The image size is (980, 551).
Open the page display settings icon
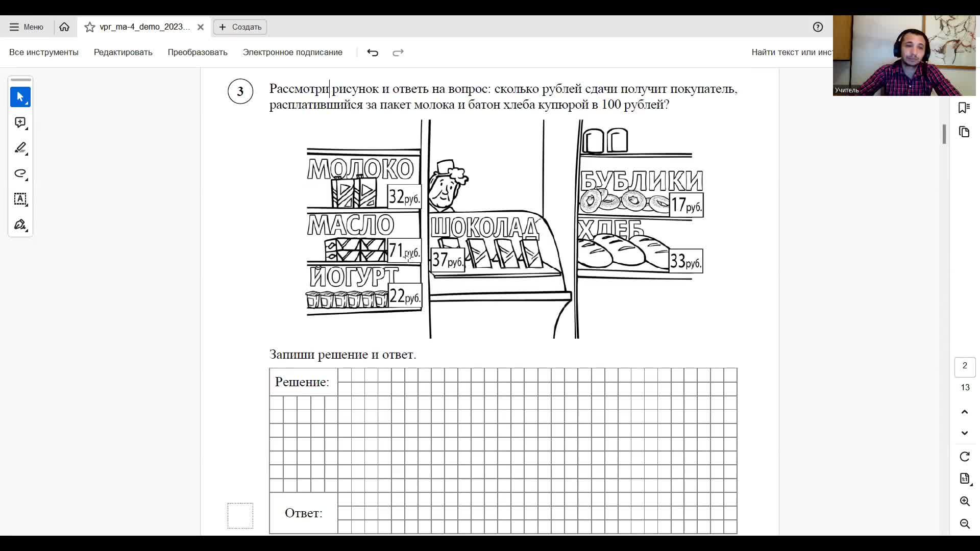tap(965, 479)
